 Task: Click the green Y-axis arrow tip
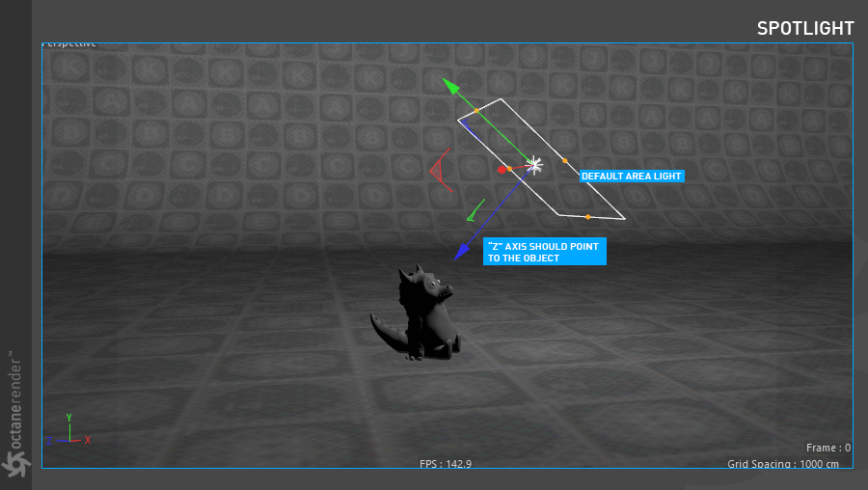pyautogui.click(x=448, y=85)
